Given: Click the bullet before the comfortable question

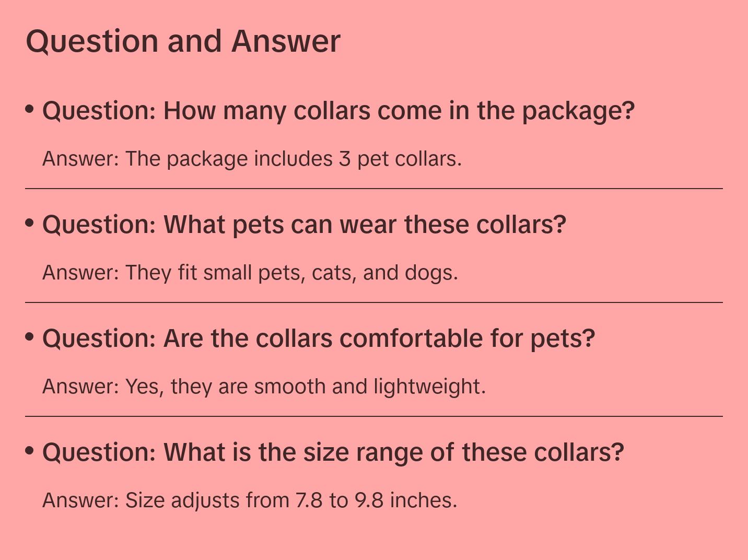Looking at the screenshot, I should [x=30, y=337].
